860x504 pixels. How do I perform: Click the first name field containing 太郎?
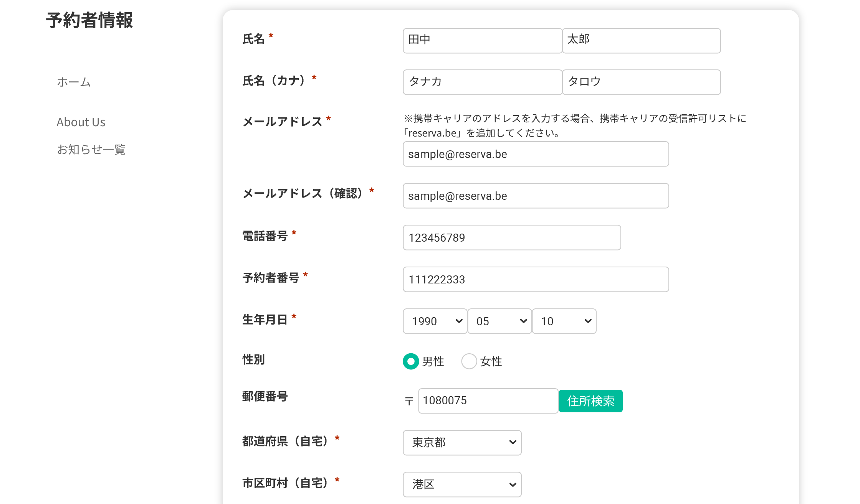click(x=641, y=40)
